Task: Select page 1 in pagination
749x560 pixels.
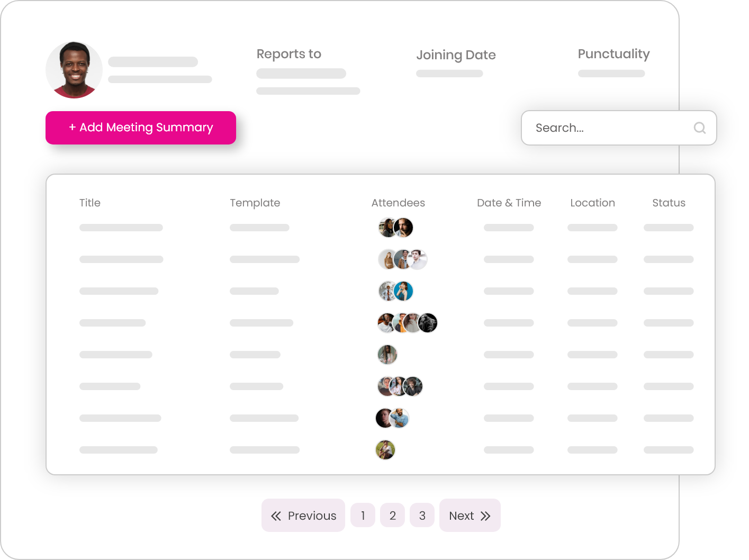Action: [363, 515]
